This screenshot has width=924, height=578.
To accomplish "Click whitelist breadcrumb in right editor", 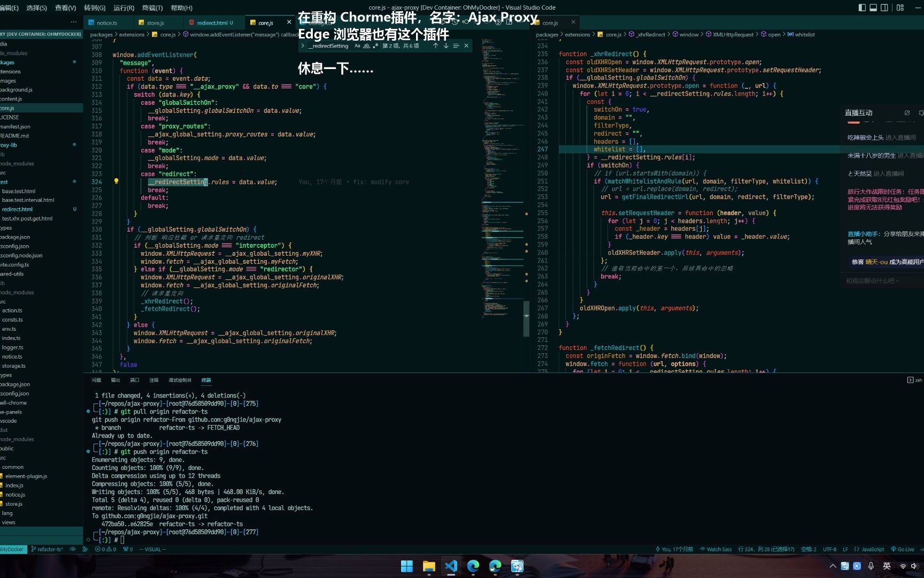I will [805, 34].
